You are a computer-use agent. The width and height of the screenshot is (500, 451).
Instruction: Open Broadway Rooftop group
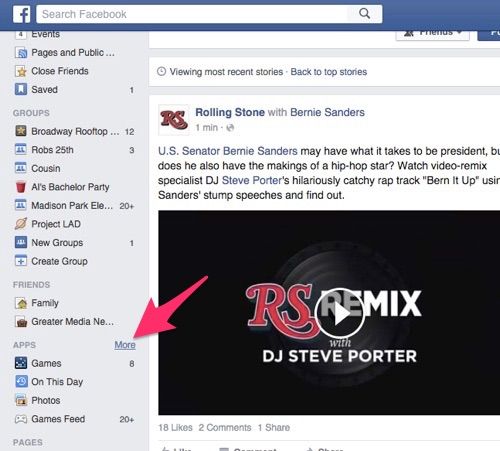point(75,131)
